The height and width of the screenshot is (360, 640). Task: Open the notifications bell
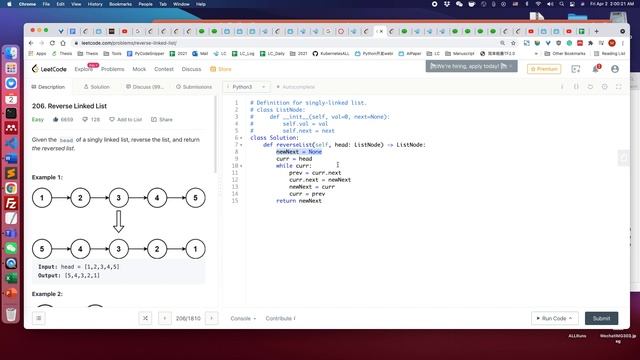coord(596,69)
